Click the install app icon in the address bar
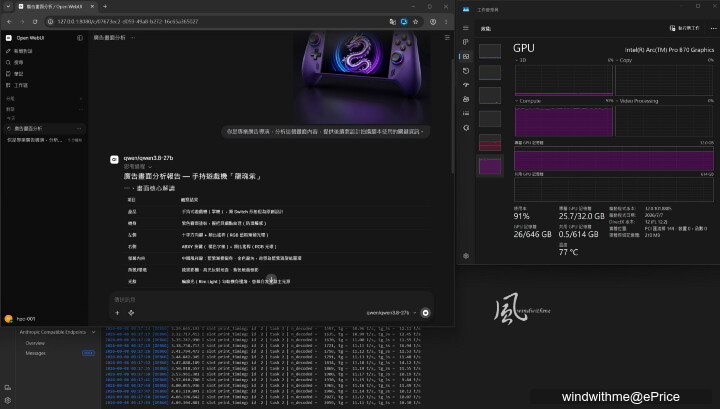The width and height of the screenshot is (720, 409). tap(404, 22)
